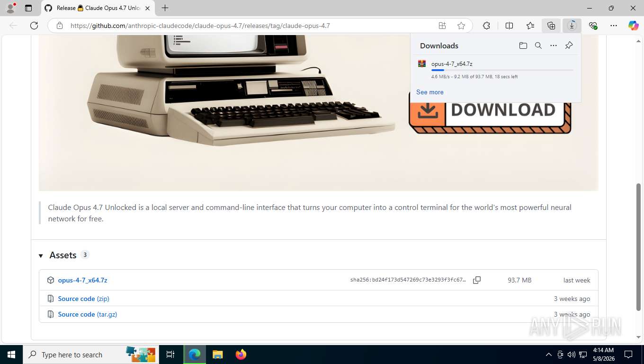Viewport: 644px width, 364px height.
Task: Click the 93.7 MB size text
Action: click(x=519, y=280)
